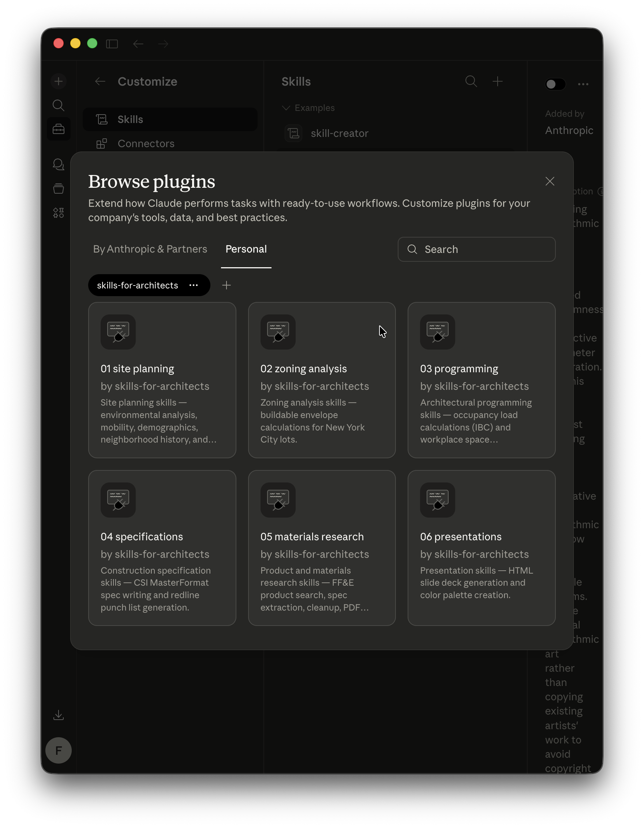Toggle the skill enable switch

click(555, 84)
